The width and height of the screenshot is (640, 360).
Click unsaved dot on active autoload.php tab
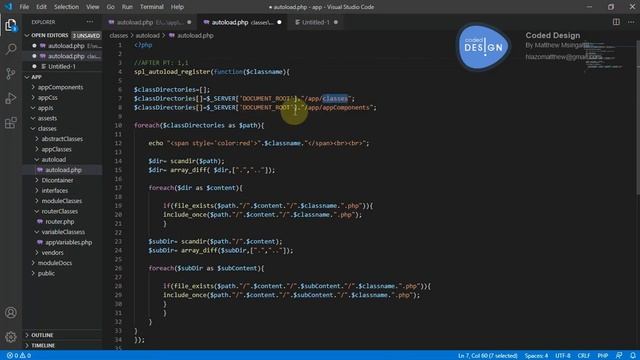point(279,22)
